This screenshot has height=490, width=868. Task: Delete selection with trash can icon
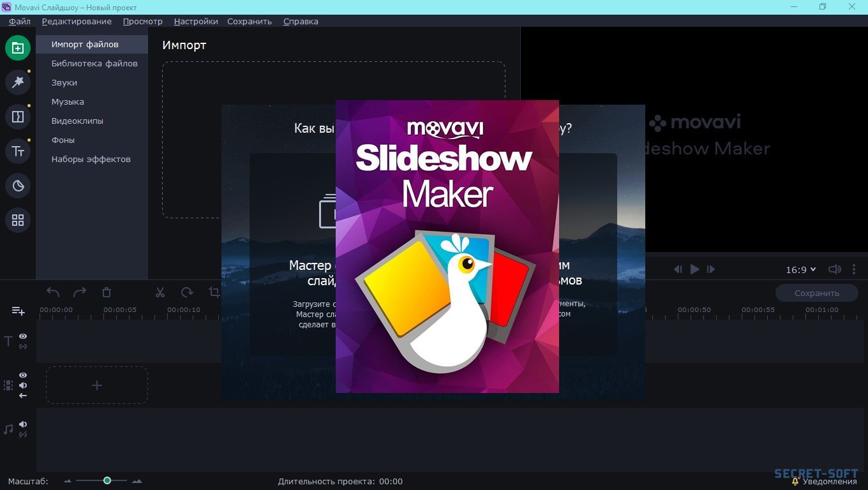[x=107, y=292]
